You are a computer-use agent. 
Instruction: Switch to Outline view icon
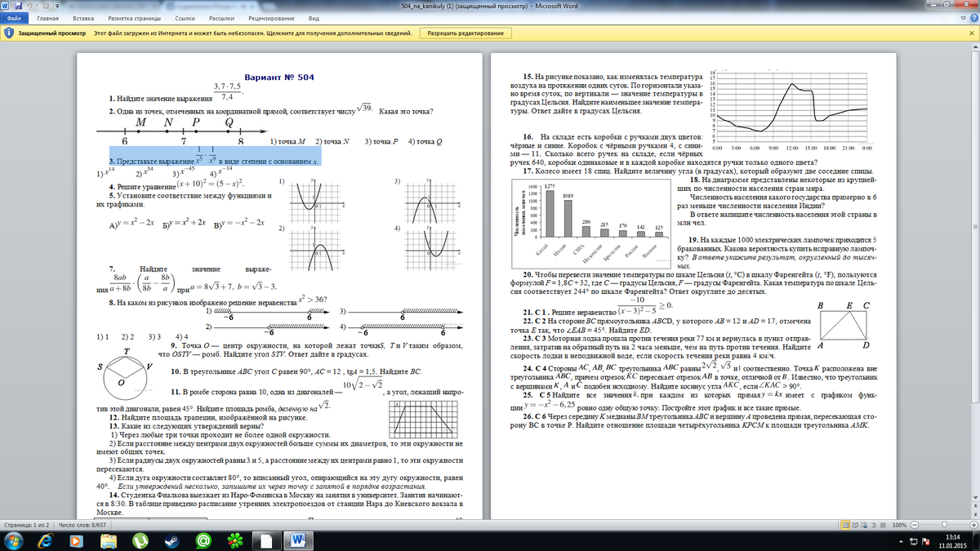click(874, 525)
